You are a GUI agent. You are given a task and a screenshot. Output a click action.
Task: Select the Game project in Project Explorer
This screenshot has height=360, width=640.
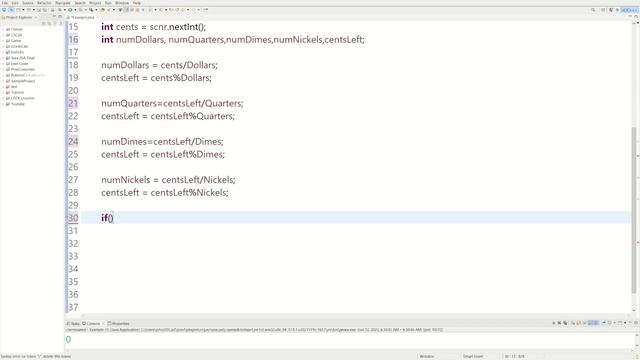[16, 41]
